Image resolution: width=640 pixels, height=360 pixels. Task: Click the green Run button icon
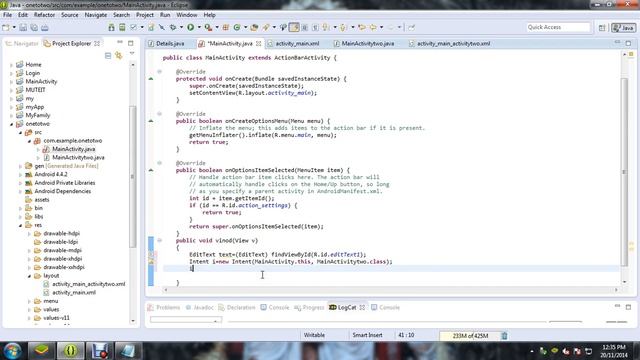click(x=191, y=27)
